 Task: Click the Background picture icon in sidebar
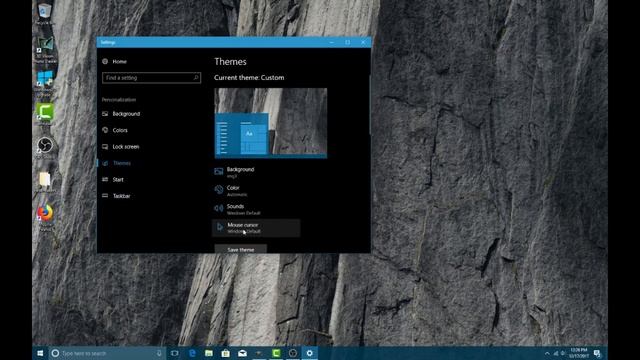(x=105, y=114)
